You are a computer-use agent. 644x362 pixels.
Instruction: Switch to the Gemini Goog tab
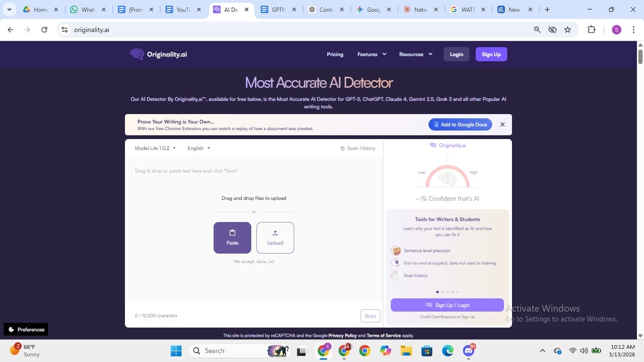pyautogui.click(x=373, y=9)
